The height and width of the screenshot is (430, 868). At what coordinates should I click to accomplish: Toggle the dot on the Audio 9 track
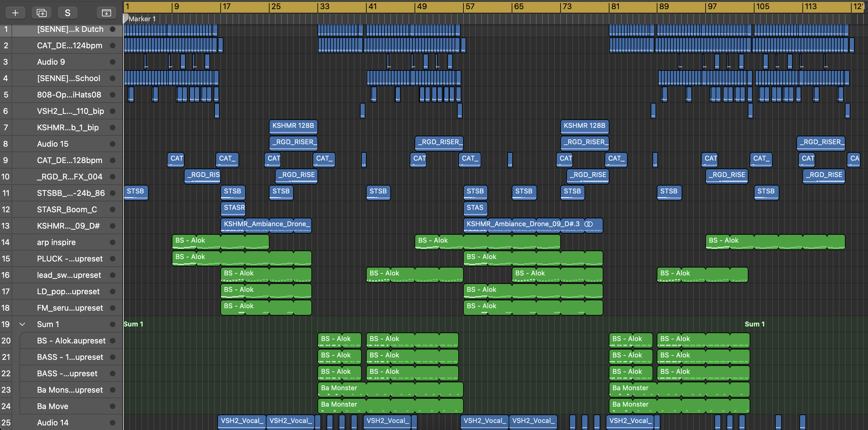(113, 62)
